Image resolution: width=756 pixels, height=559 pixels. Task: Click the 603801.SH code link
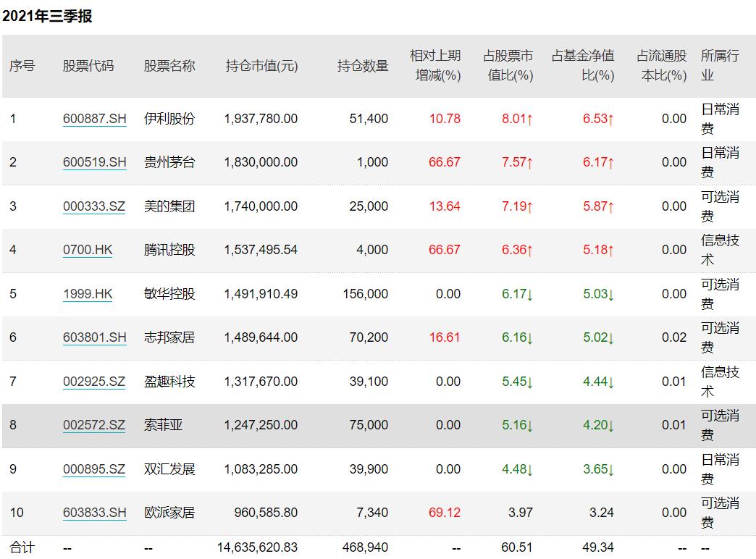(94, 337)
